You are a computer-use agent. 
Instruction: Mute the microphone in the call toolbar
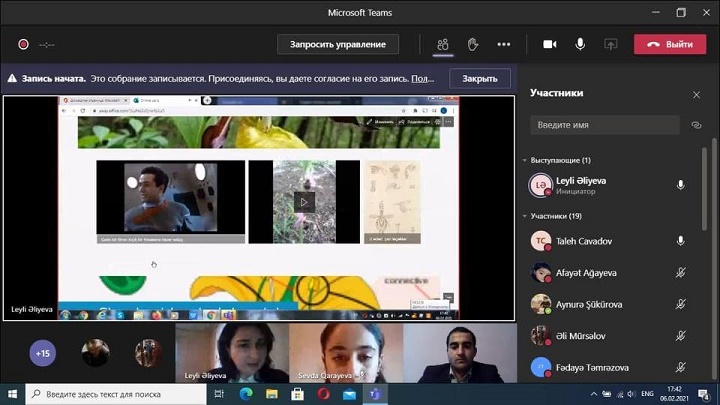[x=580, y=44]
